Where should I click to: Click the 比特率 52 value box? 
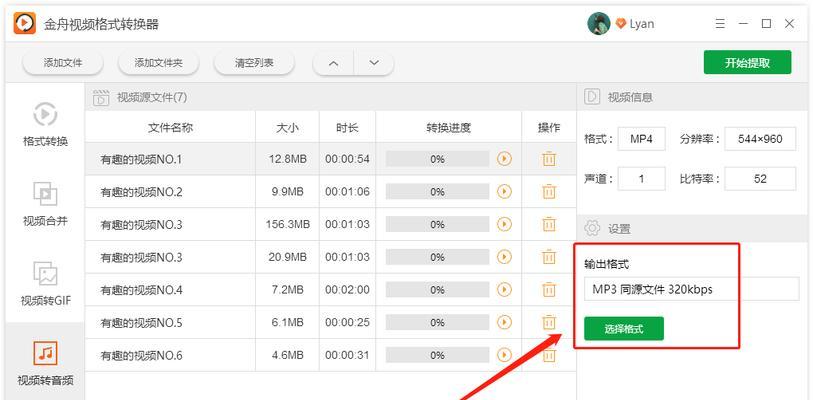pos(760,179)
